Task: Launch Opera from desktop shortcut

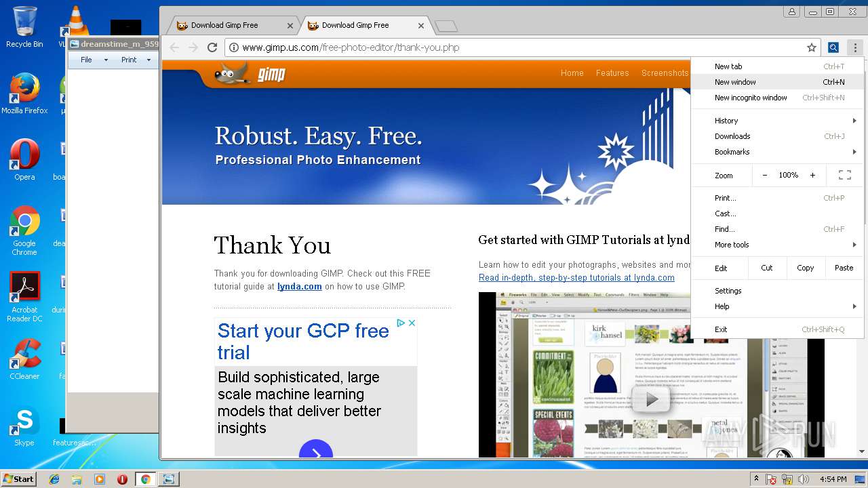Action: tap(24, 160)
